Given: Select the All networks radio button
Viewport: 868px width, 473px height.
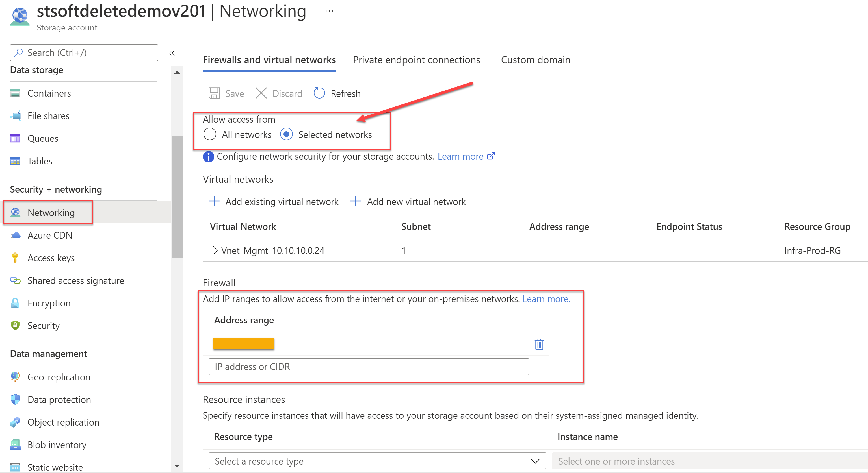Looking at the screenshot, I should [210, 134].
